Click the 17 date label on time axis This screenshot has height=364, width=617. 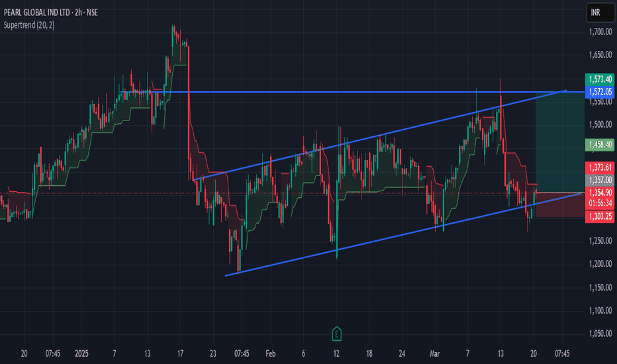[x=180, y=353]
